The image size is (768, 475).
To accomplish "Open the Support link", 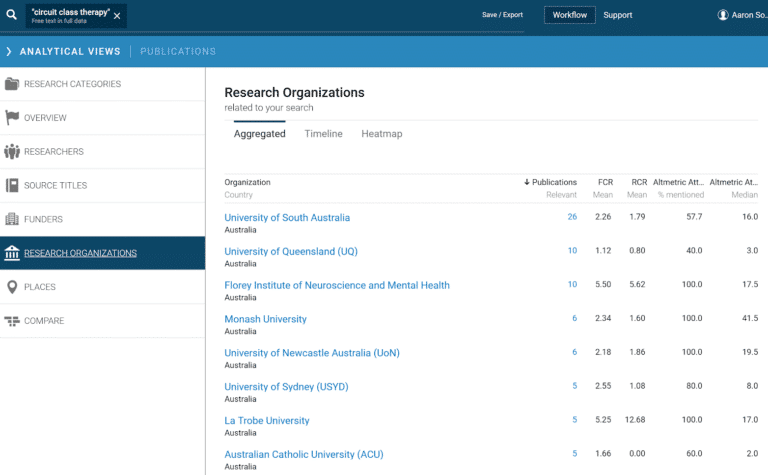I will (618, 15).
